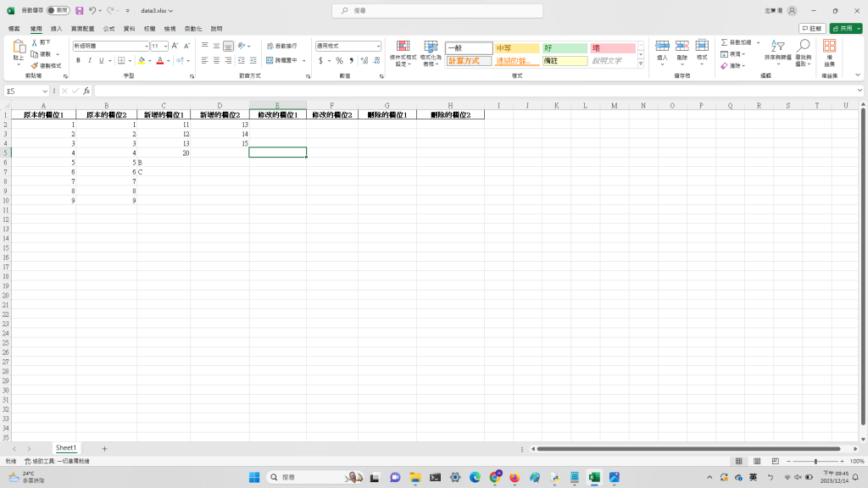Open Merge and Center dropdown arrow
The width and height of the screenshot is (868, 488).
(304, 60)
